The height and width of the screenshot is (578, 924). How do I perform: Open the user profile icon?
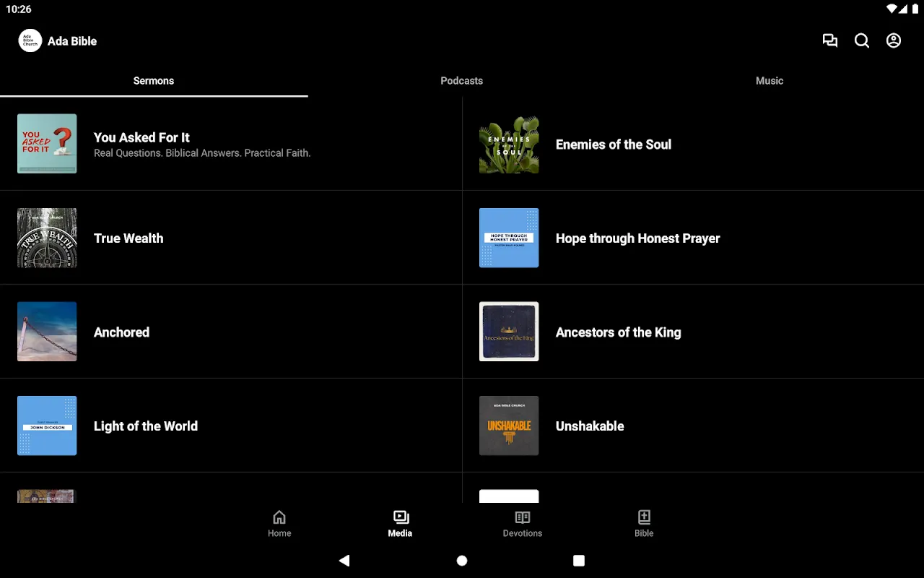(x=894, y=41)
